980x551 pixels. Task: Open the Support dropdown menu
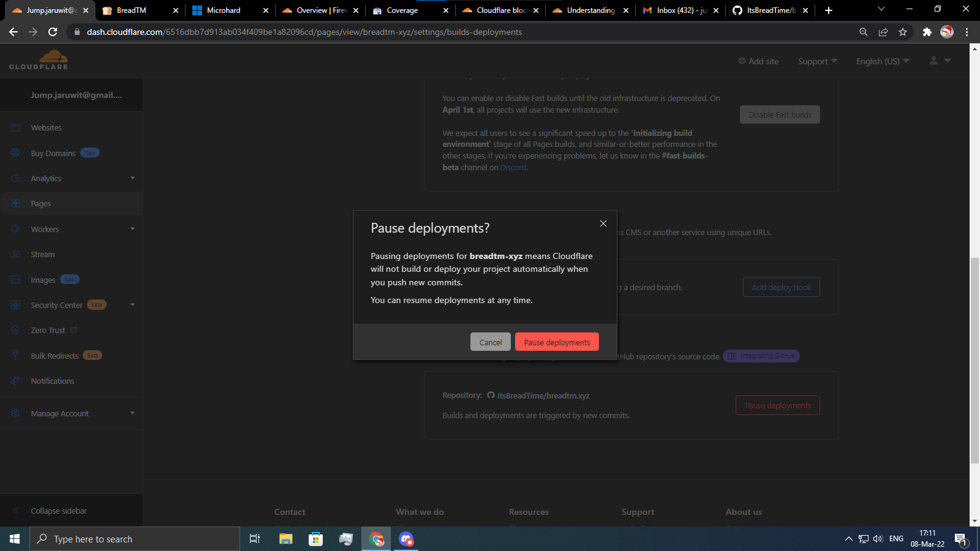click(817, 61)
